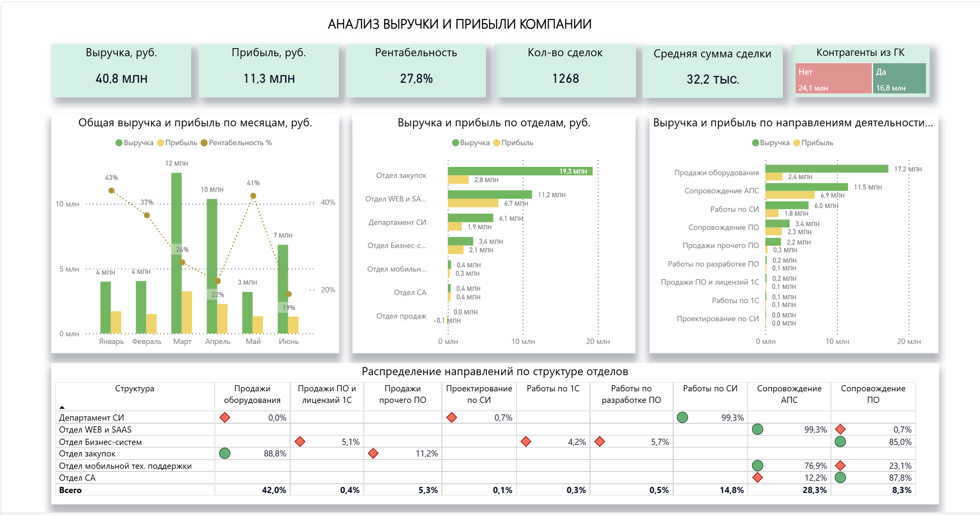Screen dimensions: 980x515
Task: Click the Рентабельность card 27,8%
Action: pos(416,70)
